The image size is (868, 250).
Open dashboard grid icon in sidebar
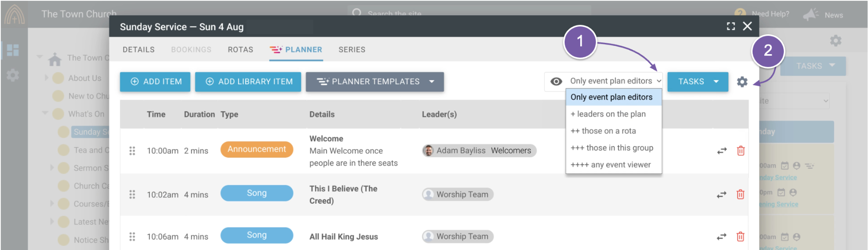click(x=13, y=50)
